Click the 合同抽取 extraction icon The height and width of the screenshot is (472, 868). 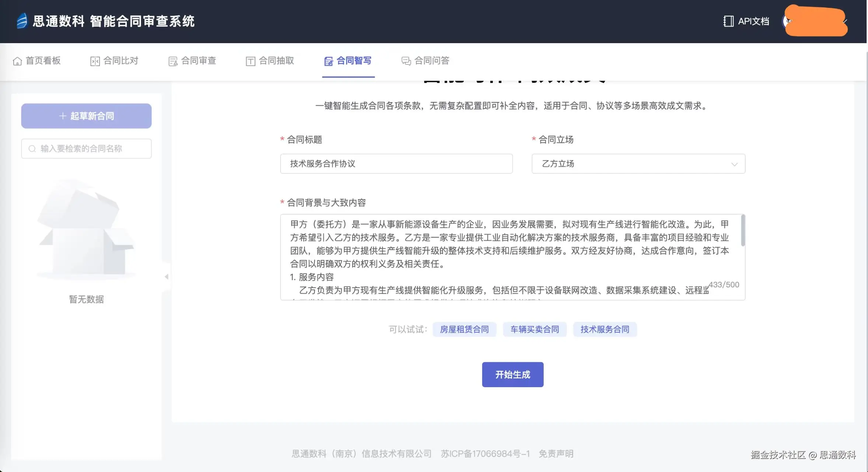pyautogui.click(x=251, y=61)
